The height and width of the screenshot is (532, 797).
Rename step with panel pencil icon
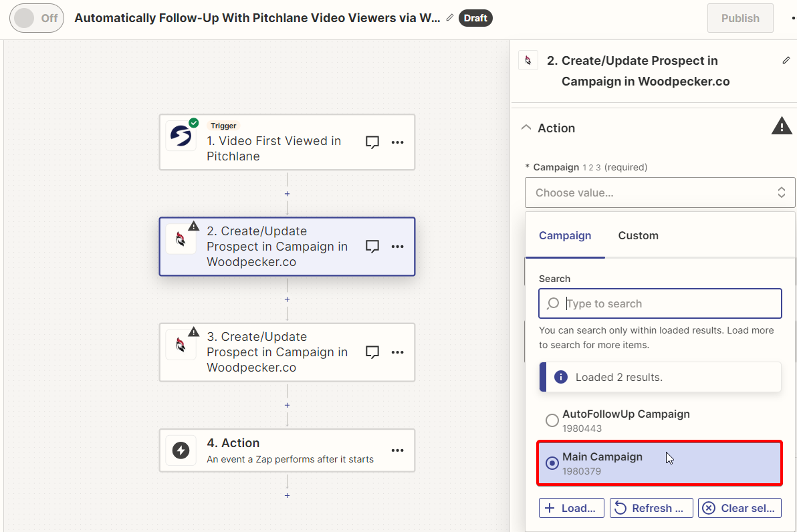(786, 60)
